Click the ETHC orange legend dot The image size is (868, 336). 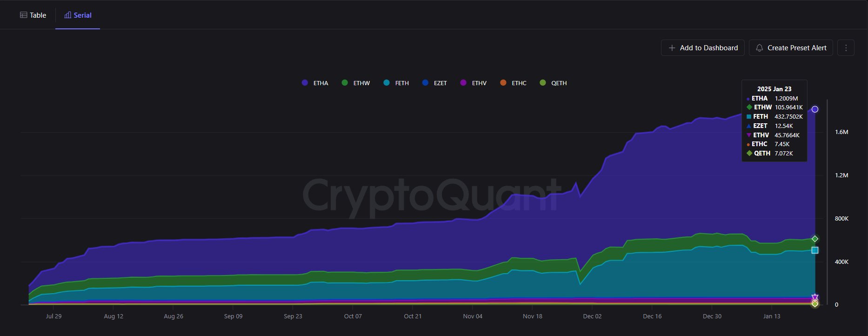pyautogui.click(x=503, y=83)
